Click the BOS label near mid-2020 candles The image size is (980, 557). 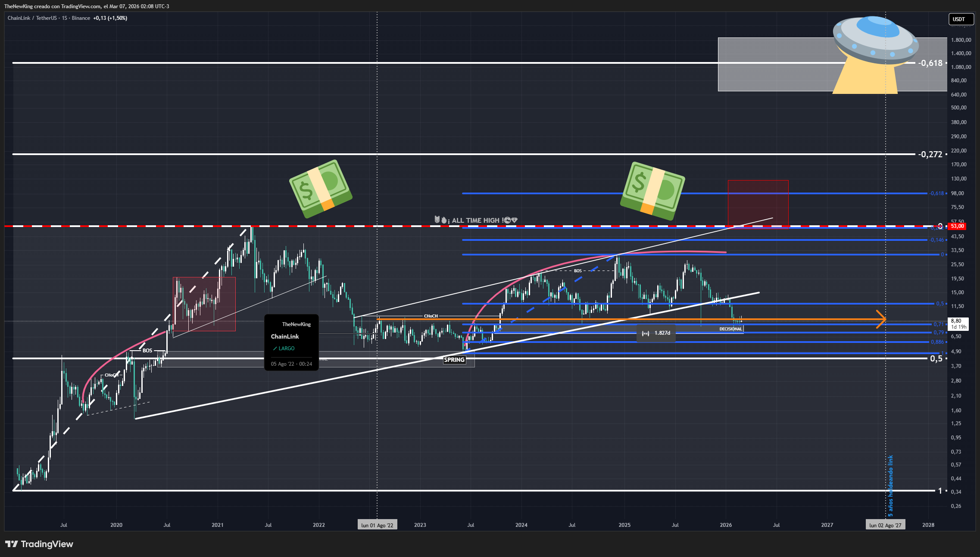147,351
